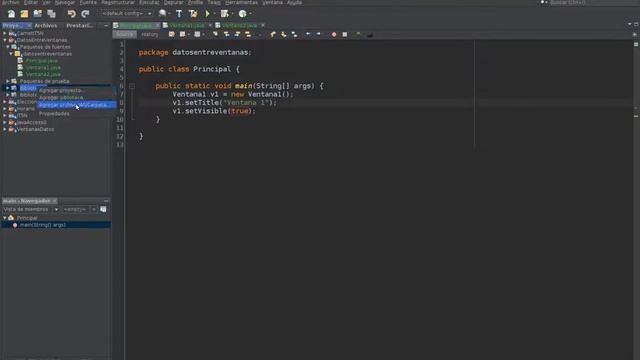Open Principal.java in project tree
Viewport: 640px width, 360px height.
[x=42, y=61]
